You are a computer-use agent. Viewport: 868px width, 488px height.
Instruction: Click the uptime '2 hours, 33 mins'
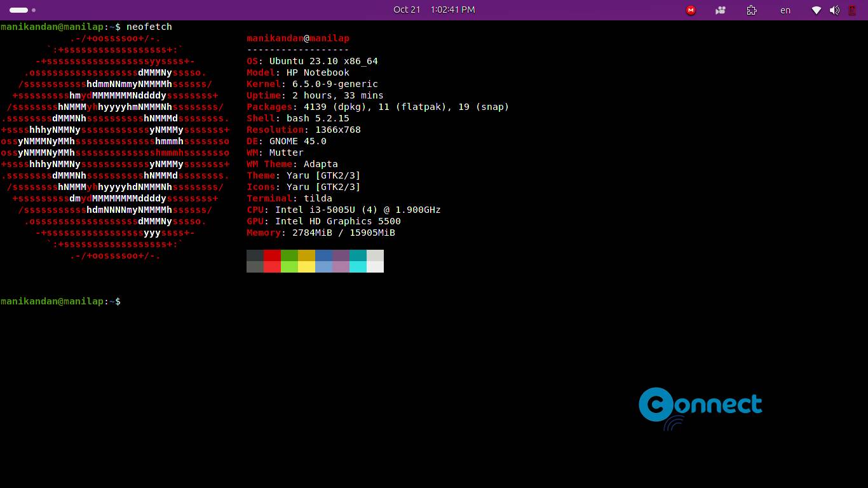coord(337,95)
